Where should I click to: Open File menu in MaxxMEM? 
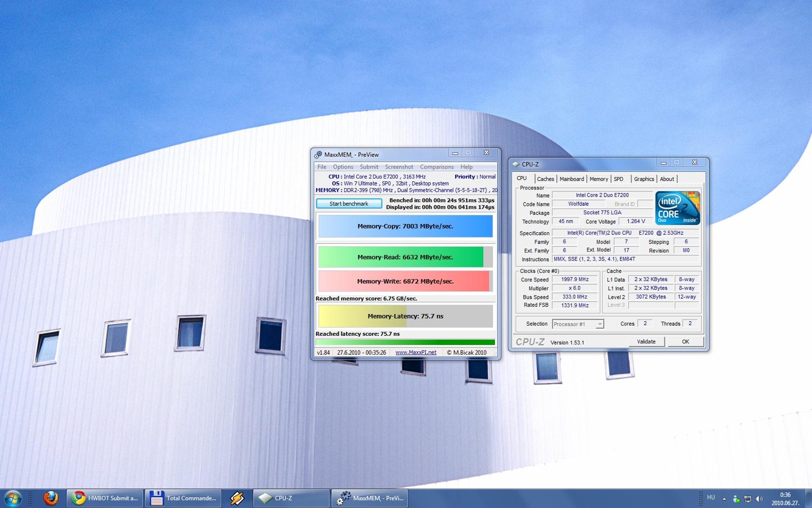coord(322,167)
